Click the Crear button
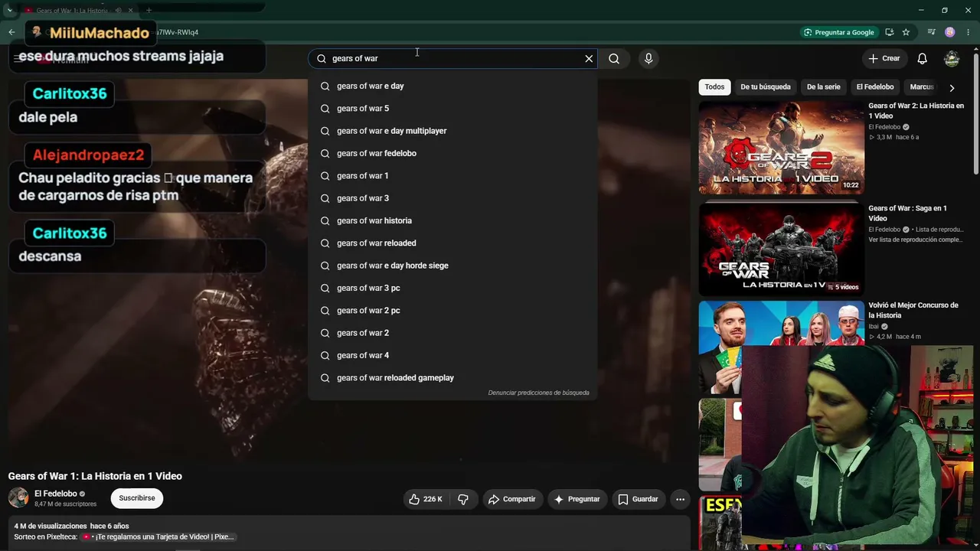 point(884,58)
